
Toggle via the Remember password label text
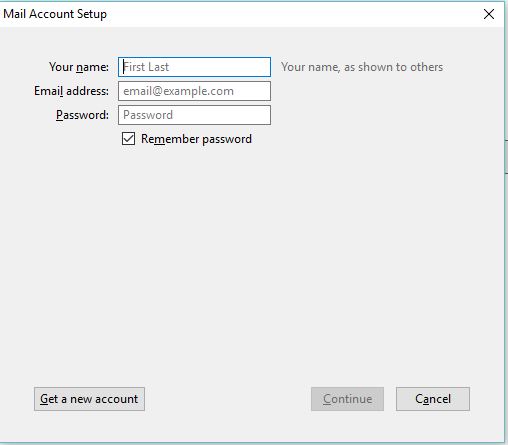coord(196,139)
